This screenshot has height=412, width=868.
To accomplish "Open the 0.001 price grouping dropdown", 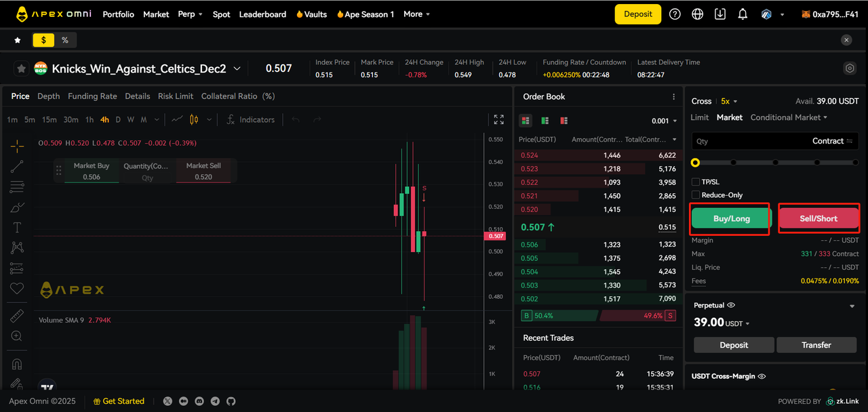I will click(x=664, y=121).
